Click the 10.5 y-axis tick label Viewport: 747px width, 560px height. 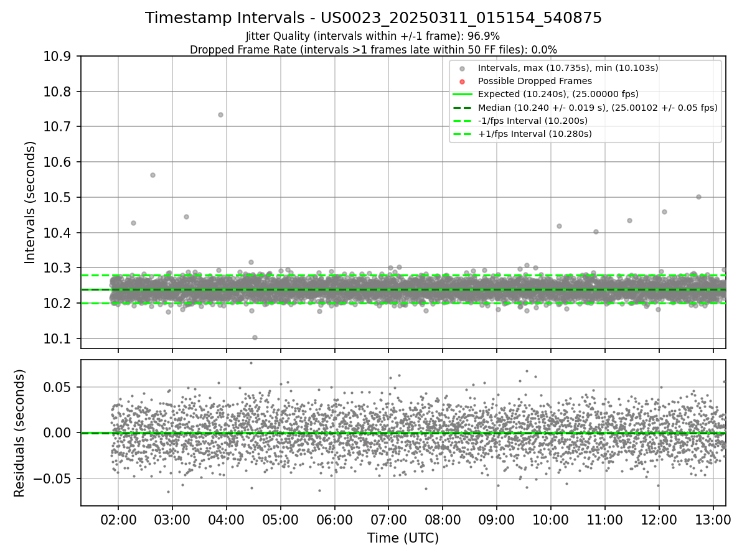[x=59, y=198]
